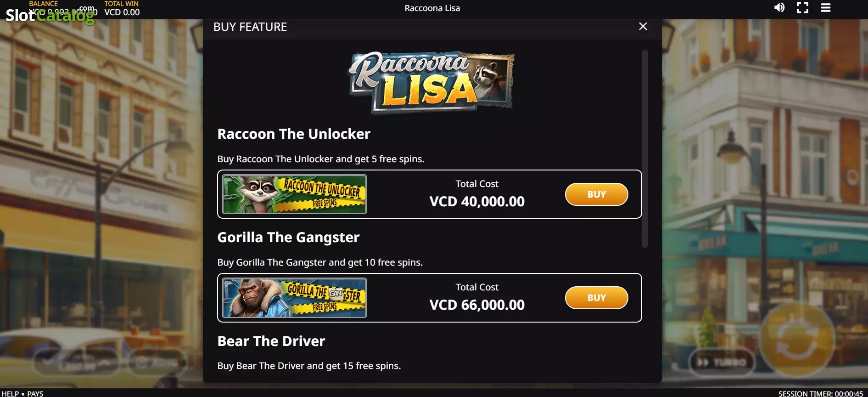Viewport: 868px width, 397px height.
Task: Toggle the Turbo mode button
Action: click(x=722, y=362)
